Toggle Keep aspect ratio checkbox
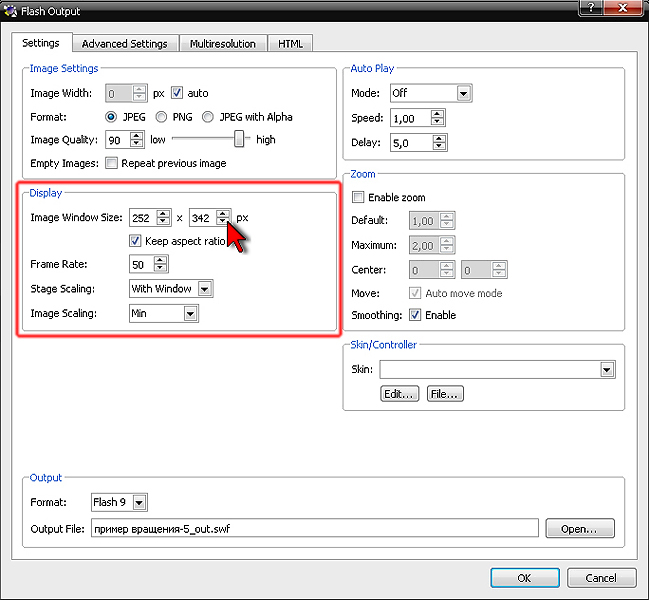The height and width of the screenshot is (600, 649). coord(135,241)
